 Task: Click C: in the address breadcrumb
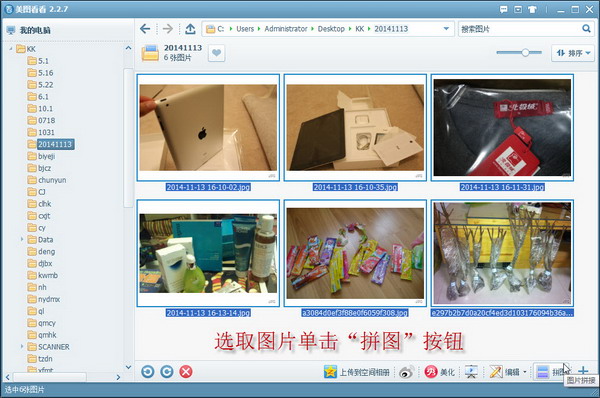[x=221, y=29]
